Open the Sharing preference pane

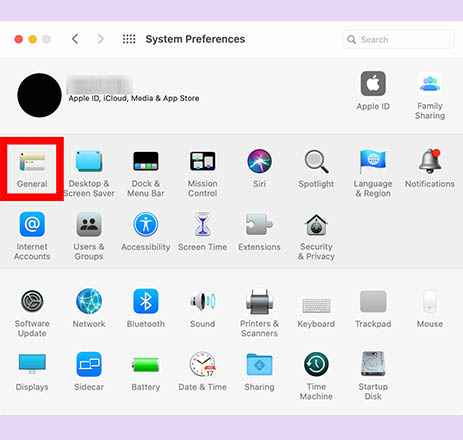pyautogui.click(x=259, y=373)
